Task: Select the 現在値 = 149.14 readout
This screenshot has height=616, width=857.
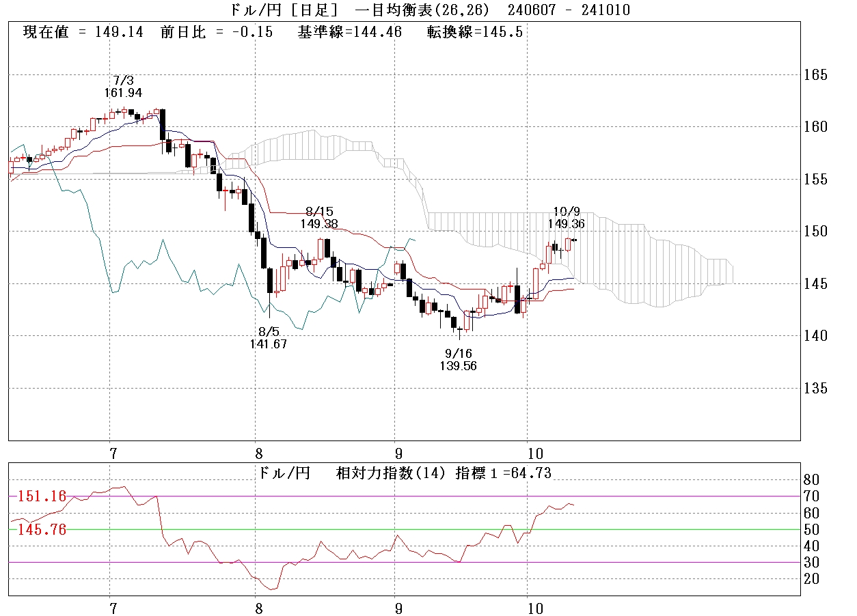Action: (x=83, y=32)
